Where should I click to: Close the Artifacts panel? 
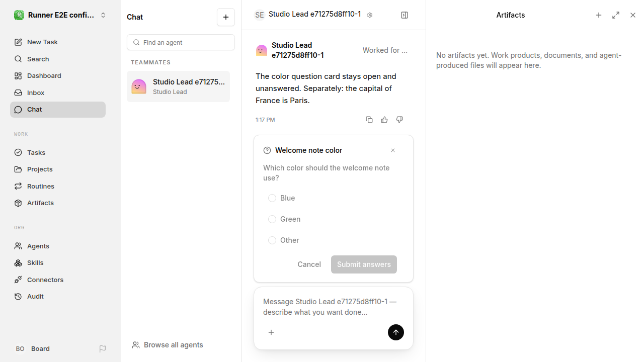click(x=633, y=15)
